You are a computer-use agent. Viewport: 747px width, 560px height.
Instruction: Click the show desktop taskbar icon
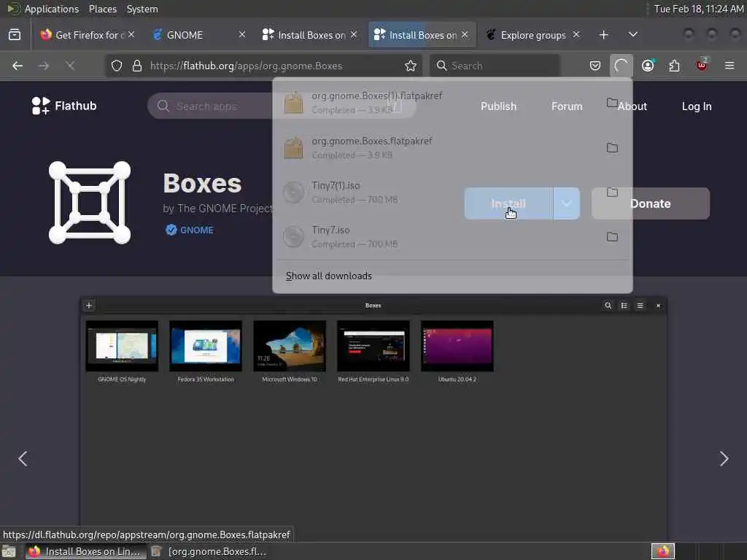tap(9, 551)
